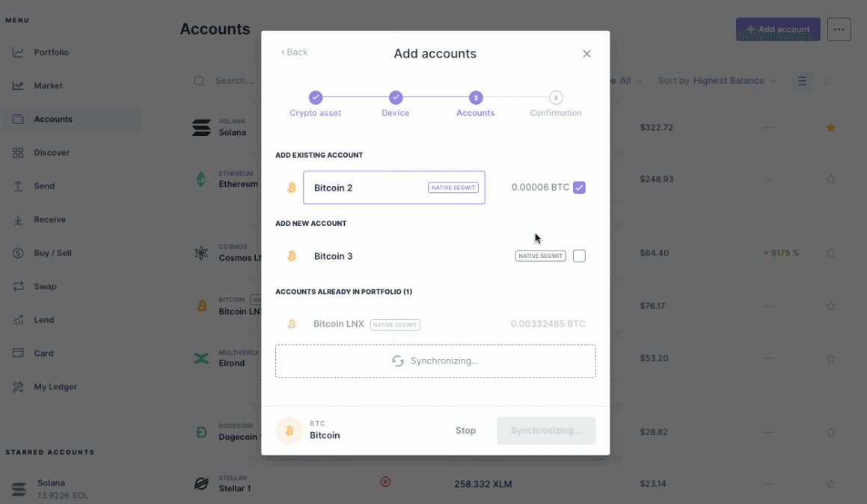Open Sort by Highest Balance dropdown

click(x=717, y=81)
